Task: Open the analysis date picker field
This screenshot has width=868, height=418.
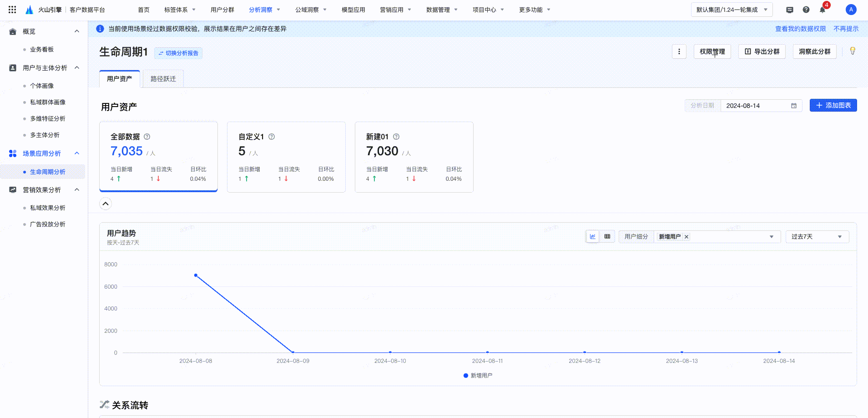Action: click(760, 106)
